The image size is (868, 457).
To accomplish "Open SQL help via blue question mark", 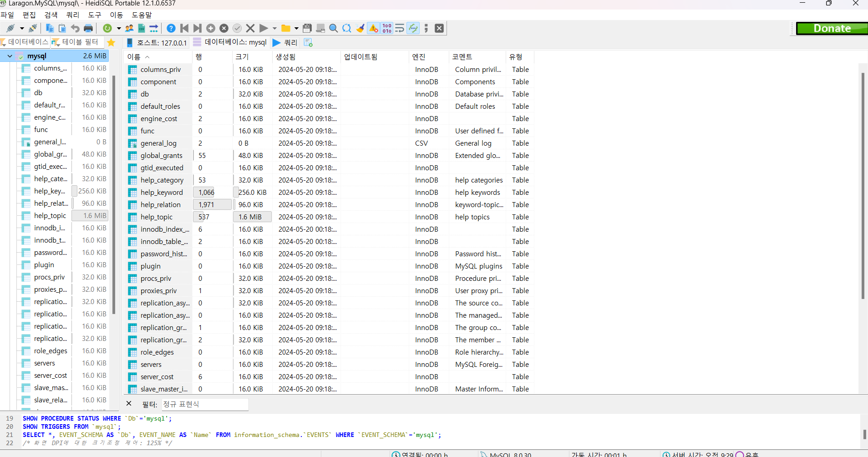I will pos(171,28).
